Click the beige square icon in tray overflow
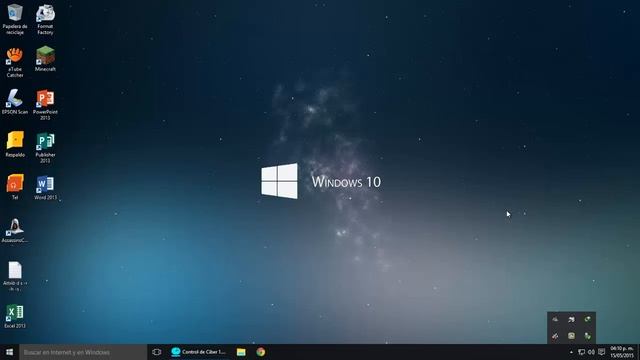 (x=571, y=336)
